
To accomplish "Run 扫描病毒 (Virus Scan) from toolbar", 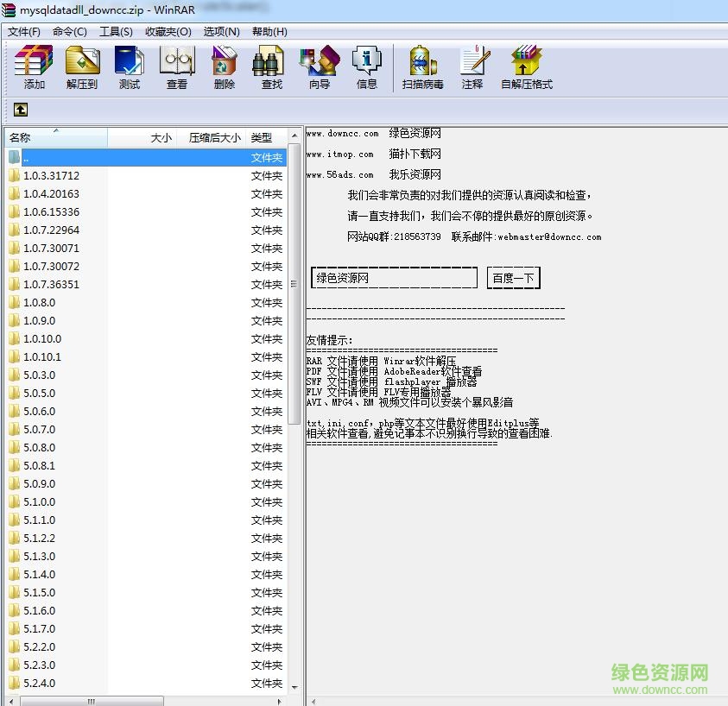I will click(x=422, y=65).
